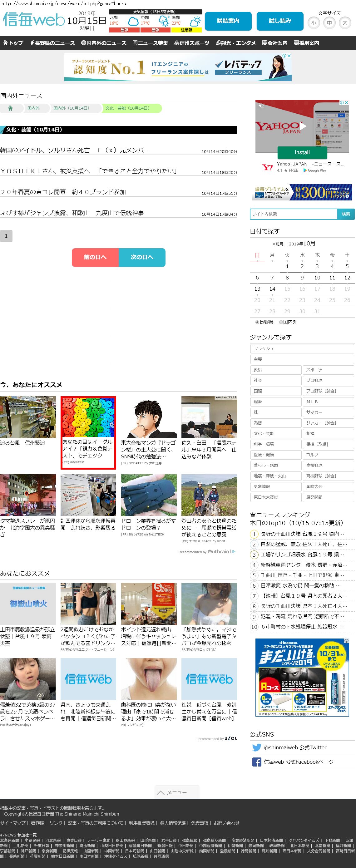The image size is (356, 868).
Task: Open ソルリさん死亡 news article
Action: click(x=75, y=150)
